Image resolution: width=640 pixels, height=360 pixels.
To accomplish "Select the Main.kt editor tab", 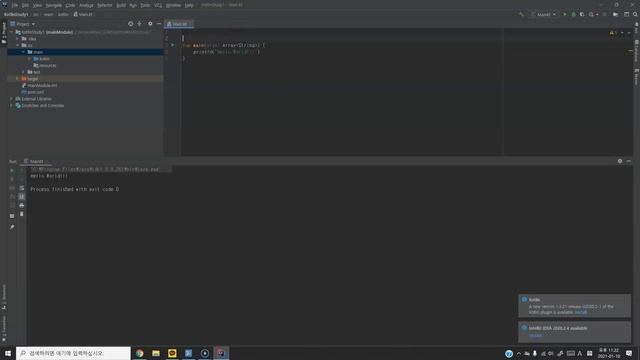I will [179, 24].
